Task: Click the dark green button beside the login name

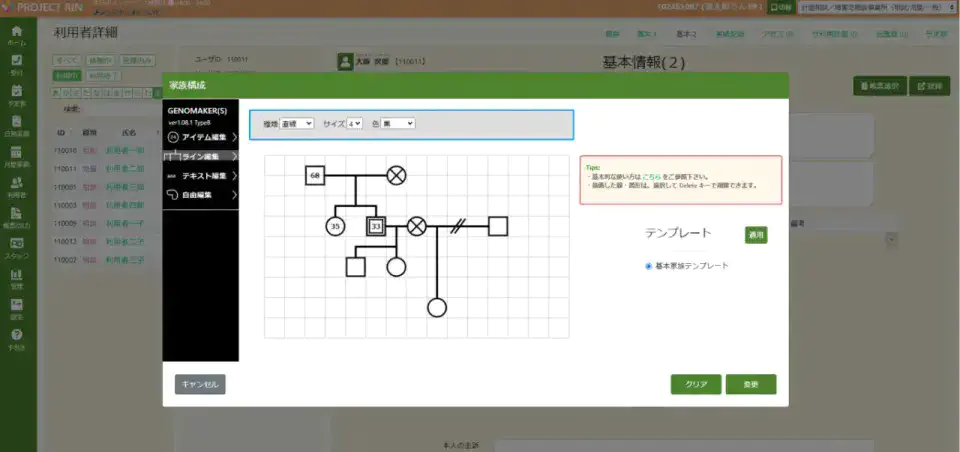Action: (x=782, y=8)
